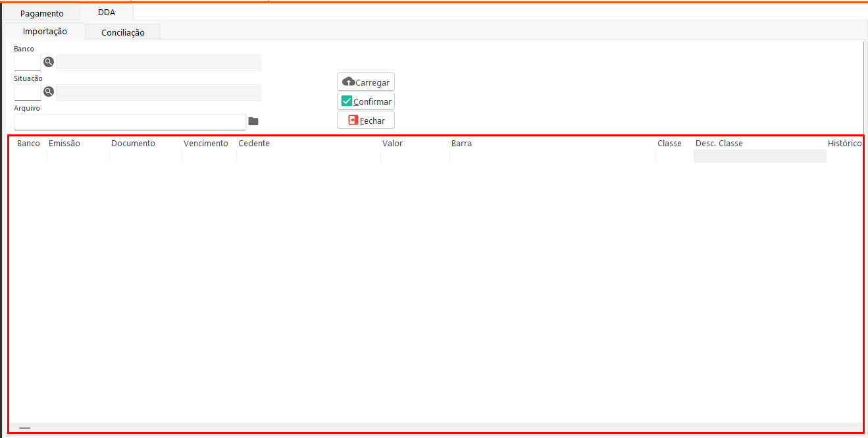Screen dimensions: 868x438
Task: Focus the Banco code input field
Action: tap(28, 63)
